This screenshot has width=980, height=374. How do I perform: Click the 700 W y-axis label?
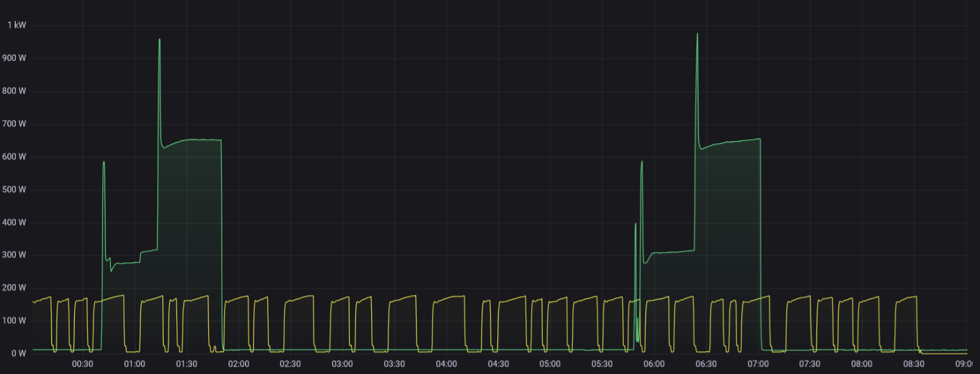14,124
